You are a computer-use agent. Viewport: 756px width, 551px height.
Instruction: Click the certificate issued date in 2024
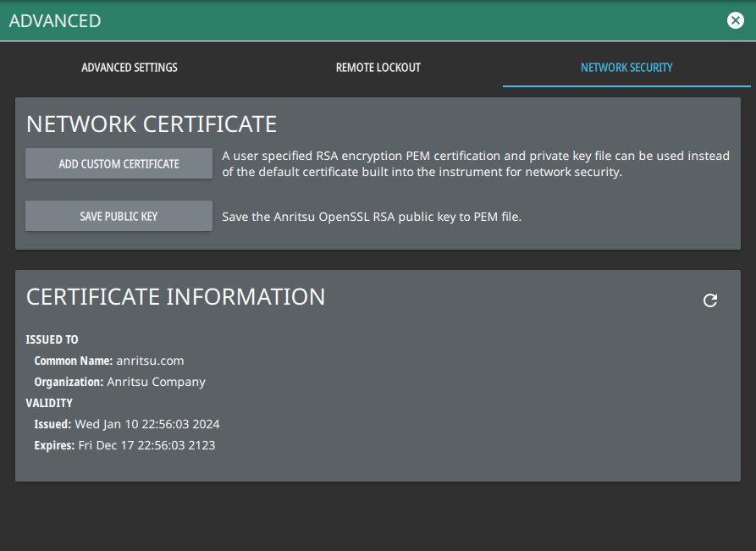click(x=146, y=424)
